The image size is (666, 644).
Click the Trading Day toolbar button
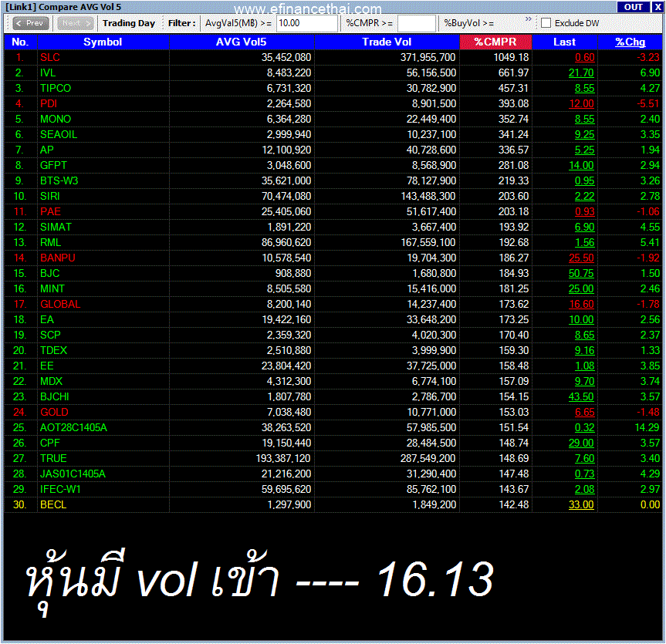click(129, 23)
